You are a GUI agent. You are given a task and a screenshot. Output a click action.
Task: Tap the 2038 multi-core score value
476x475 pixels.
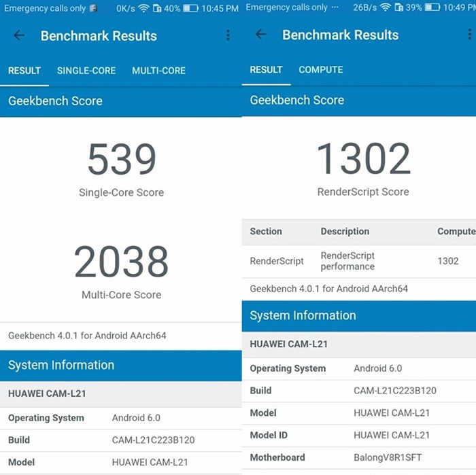(x=121, y=262)
